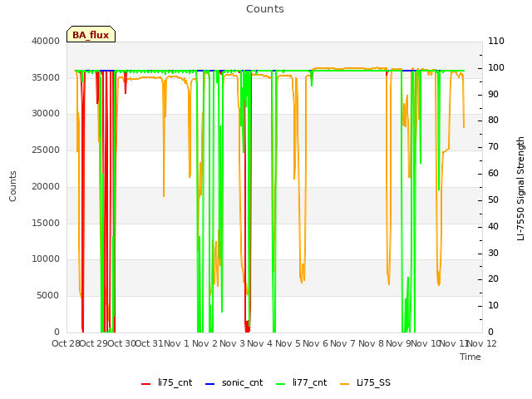Click the 35000 left axis tick
This screenshot has width=532, height=399.
46,77
